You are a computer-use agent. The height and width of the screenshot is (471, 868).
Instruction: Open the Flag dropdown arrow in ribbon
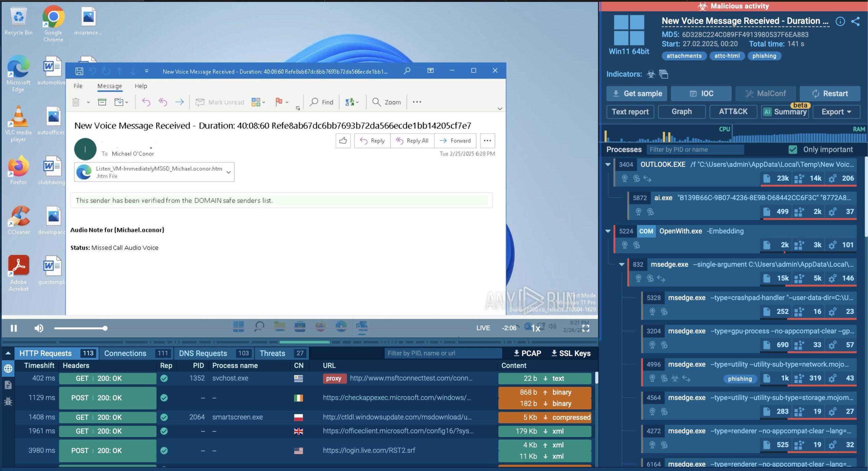(287, 102)
